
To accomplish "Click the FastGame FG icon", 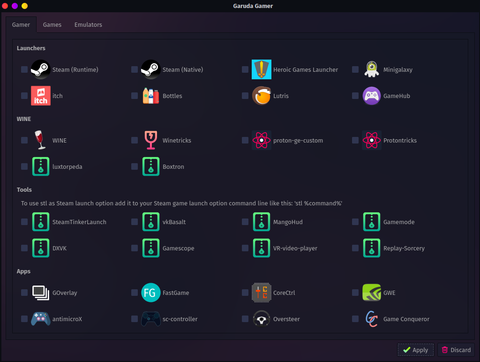I will point(151,292).
